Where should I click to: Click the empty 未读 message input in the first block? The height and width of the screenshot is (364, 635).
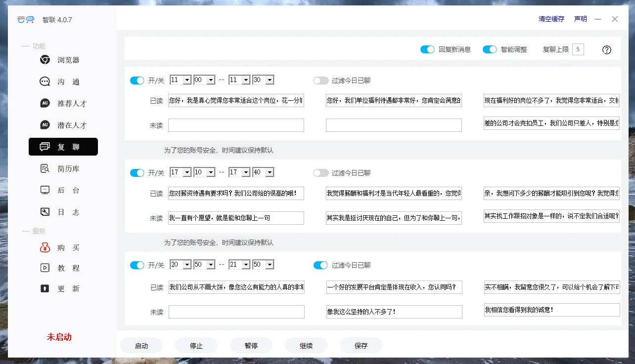236,125
